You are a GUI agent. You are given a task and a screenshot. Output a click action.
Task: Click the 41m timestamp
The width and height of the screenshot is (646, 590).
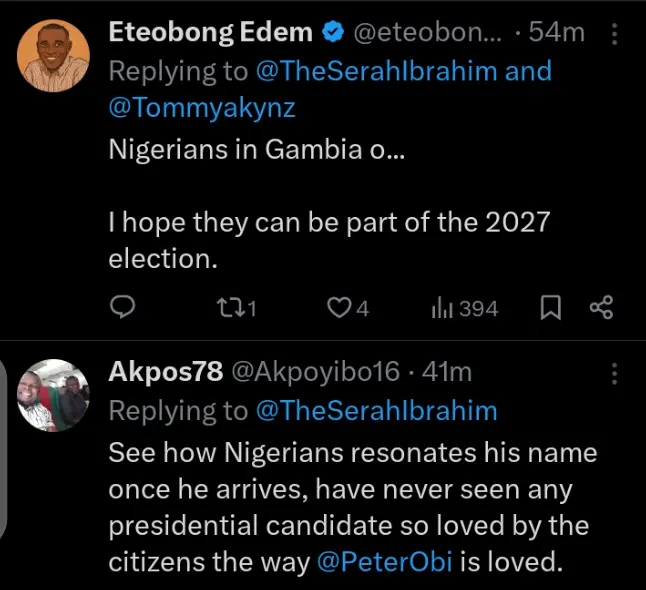pos(447,372)
